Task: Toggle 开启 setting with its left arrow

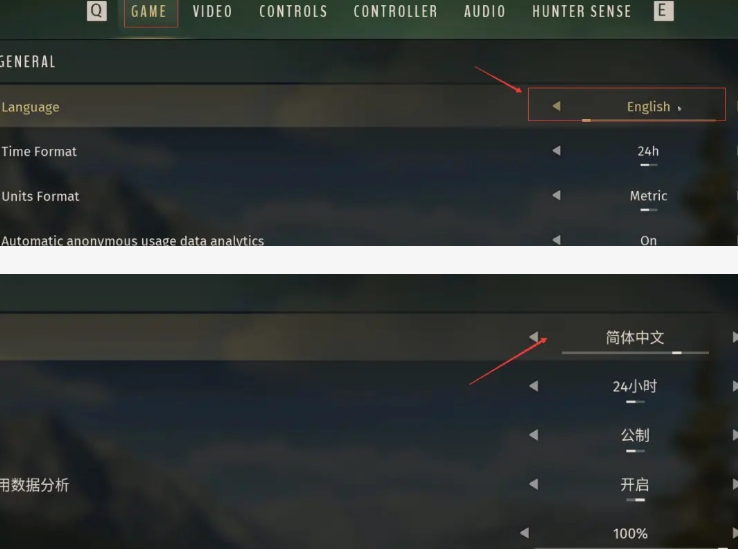Action: click(x=533, y=484)
